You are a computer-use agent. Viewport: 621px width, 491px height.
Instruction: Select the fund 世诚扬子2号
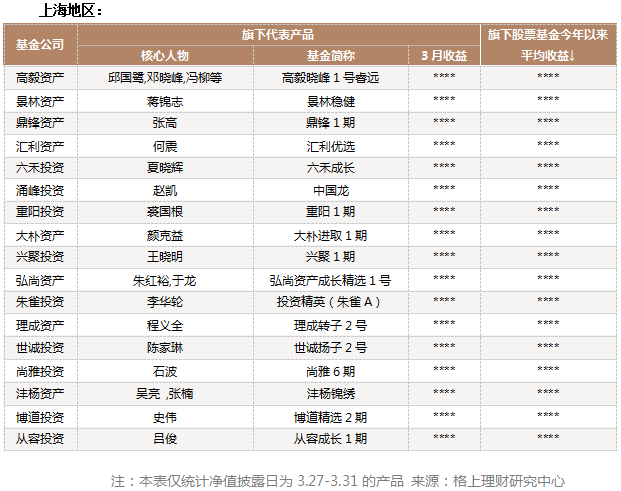point(331,348)
